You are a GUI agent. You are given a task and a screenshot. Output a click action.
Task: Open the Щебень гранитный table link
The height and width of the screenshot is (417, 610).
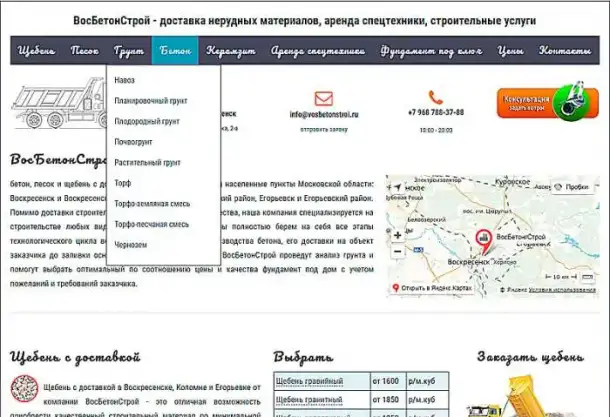click(309, 400)
